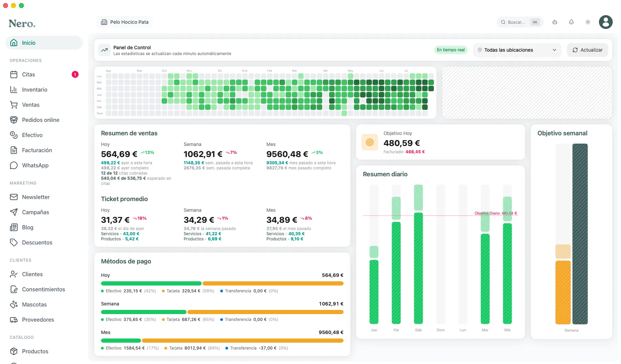The width and height of the screenshot is (621, 364).
Task: Click the Actualizar button
Action: tap(588, 50)
